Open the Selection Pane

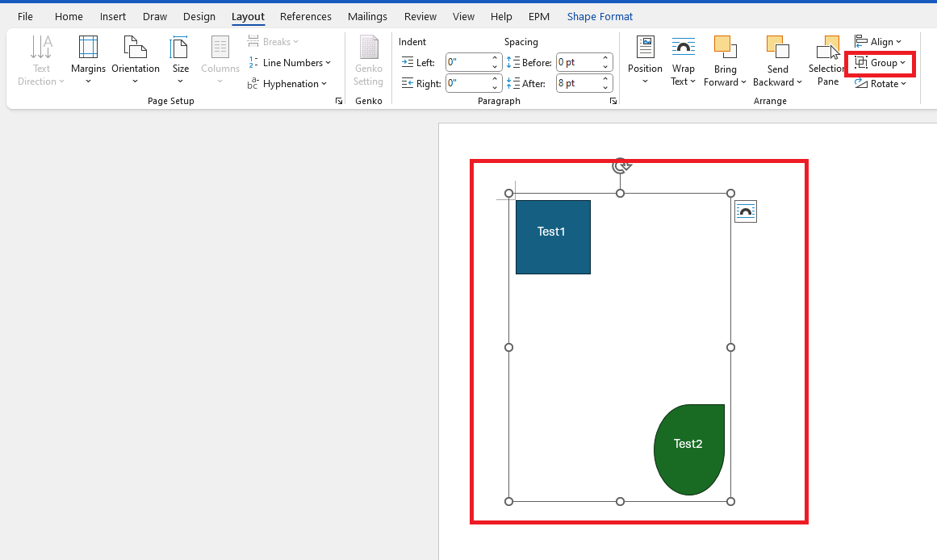pyautogui.click(x=827, y=60)
